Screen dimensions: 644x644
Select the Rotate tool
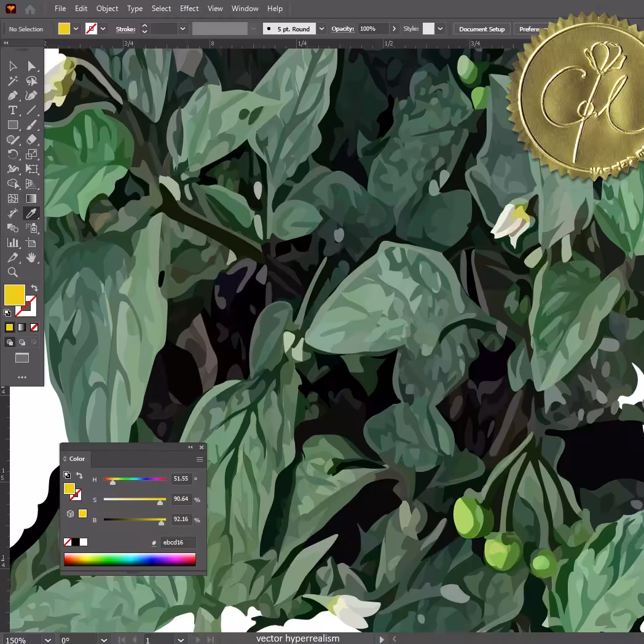pos(13,154)
